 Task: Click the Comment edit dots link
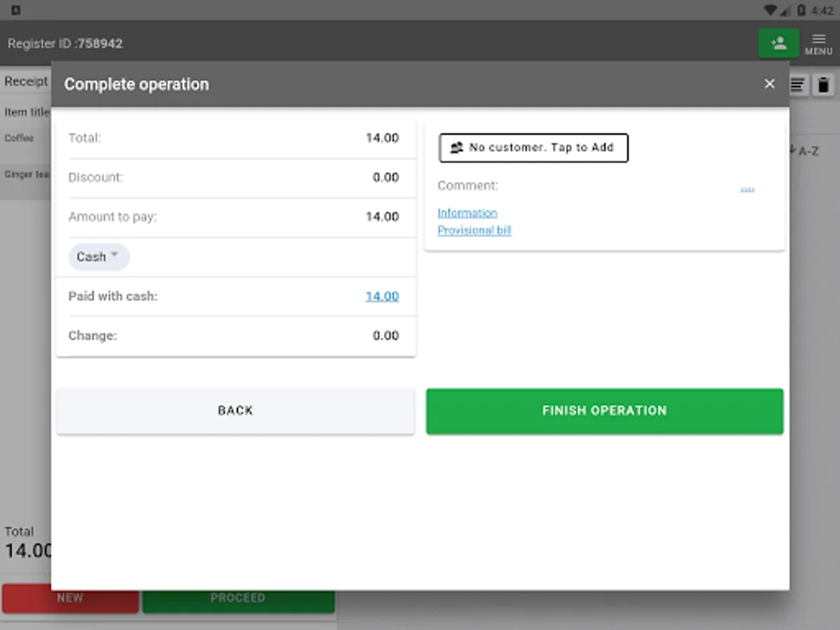(748, 188)
